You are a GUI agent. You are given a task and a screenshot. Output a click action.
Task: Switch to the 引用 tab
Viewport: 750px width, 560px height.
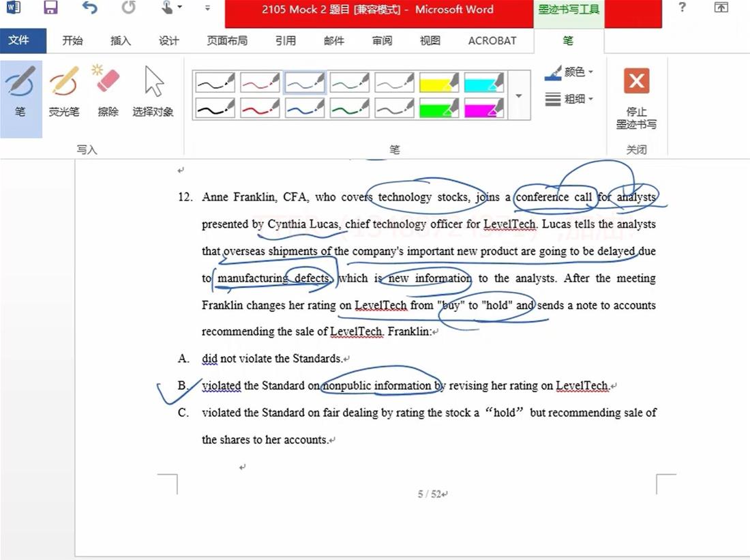point(286,41)
